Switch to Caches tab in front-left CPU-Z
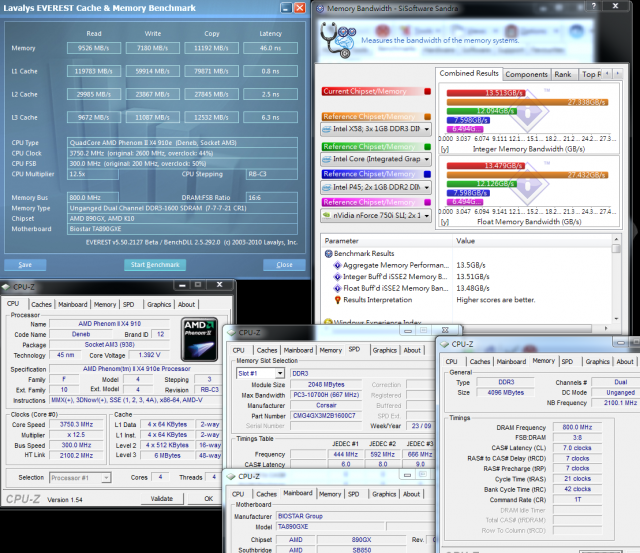The height and width of the screenshot is (553, 640). click(x=41, y=304)
